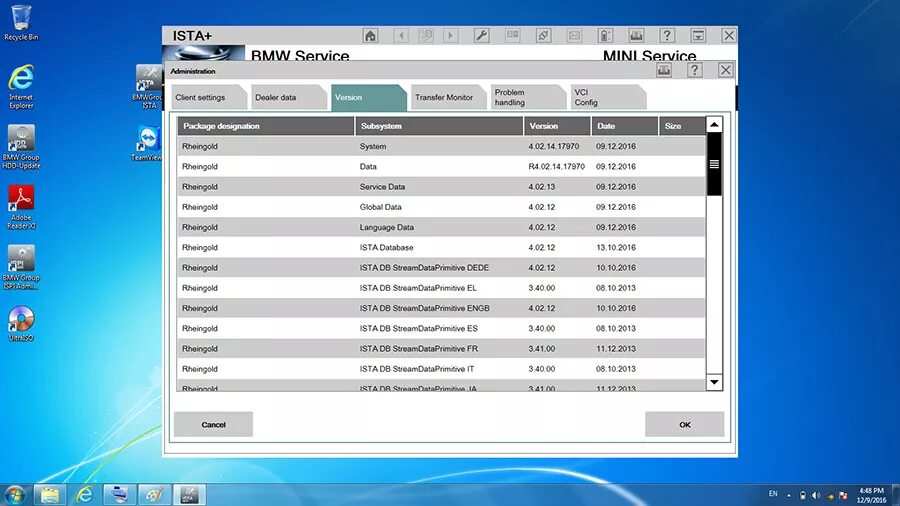Image resolution: width=900 pixels, height=506 pixels.
Task: Open the connection plug icon in toolbar
Action: (544, 36)
